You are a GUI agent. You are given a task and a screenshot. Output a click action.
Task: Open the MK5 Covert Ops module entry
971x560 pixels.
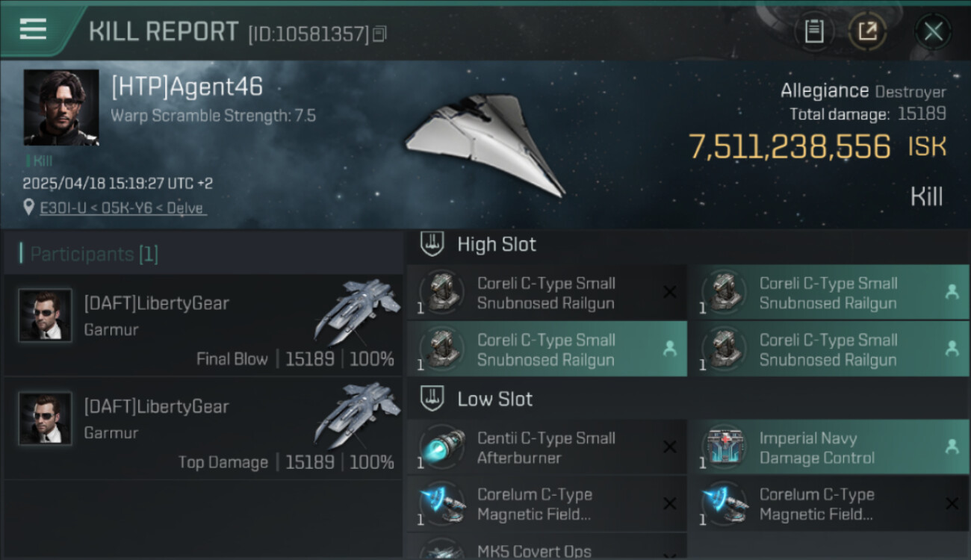[x=547, y=547]
